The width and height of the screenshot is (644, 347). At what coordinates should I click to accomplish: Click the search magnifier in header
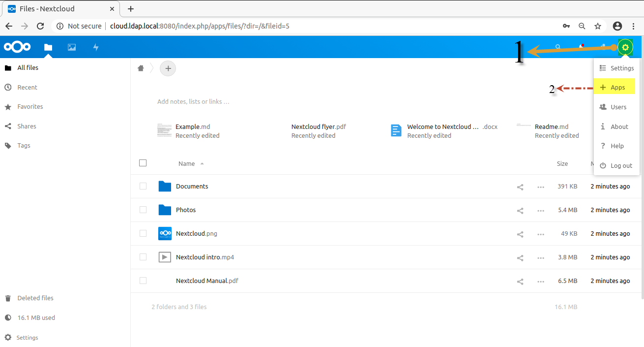pyautogui.click(x=558, y=47)
